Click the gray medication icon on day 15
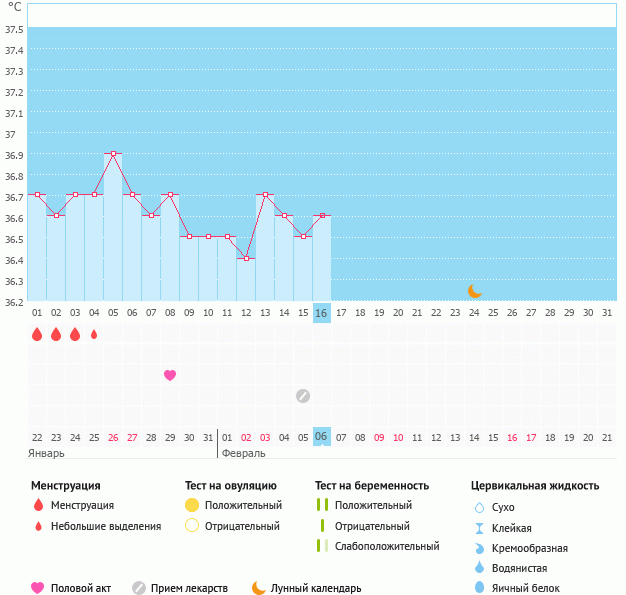The width and height of the screenshot is (626, 595). point(303,396)
